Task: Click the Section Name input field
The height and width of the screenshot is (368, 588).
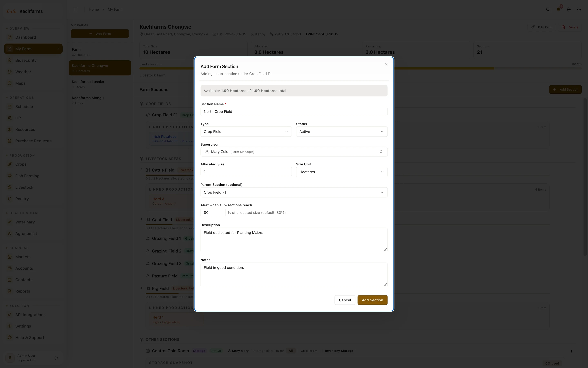Action: 294,111
